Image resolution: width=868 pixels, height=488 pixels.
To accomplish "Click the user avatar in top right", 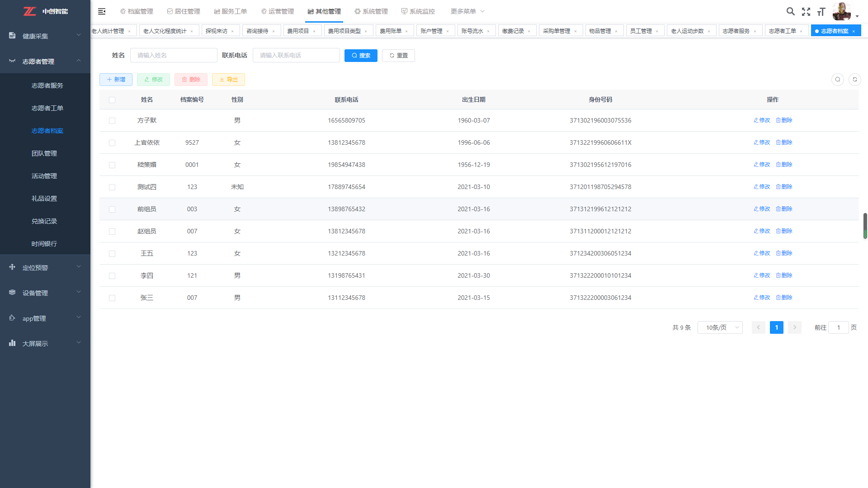I will point(841,11).
